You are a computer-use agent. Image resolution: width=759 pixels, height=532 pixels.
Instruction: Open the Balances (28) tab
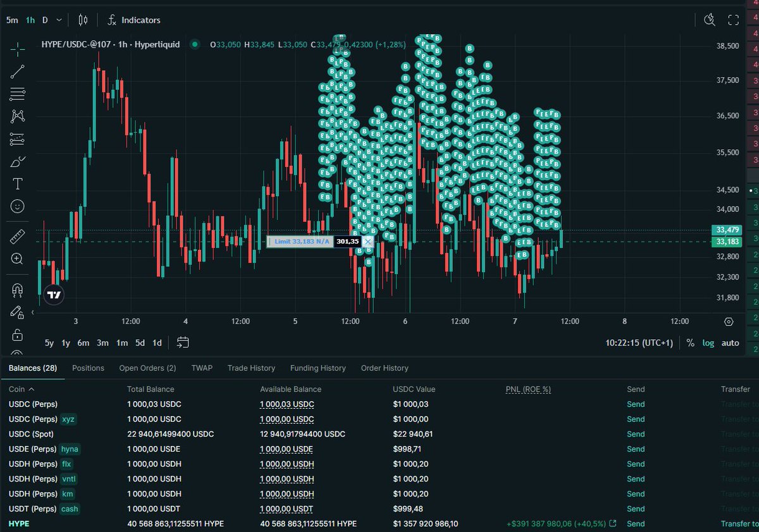point(33,368)
